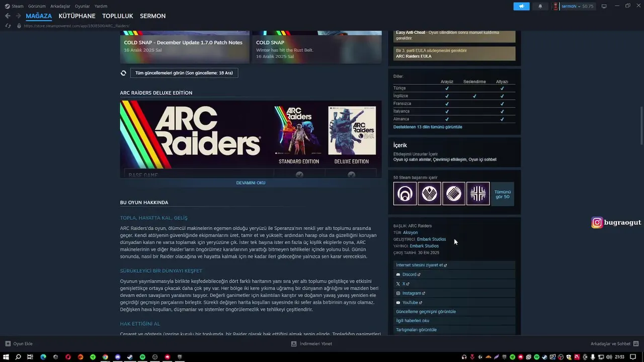
Task: Reload the store page
Action: pyautogui.click(x=8, y=26)
